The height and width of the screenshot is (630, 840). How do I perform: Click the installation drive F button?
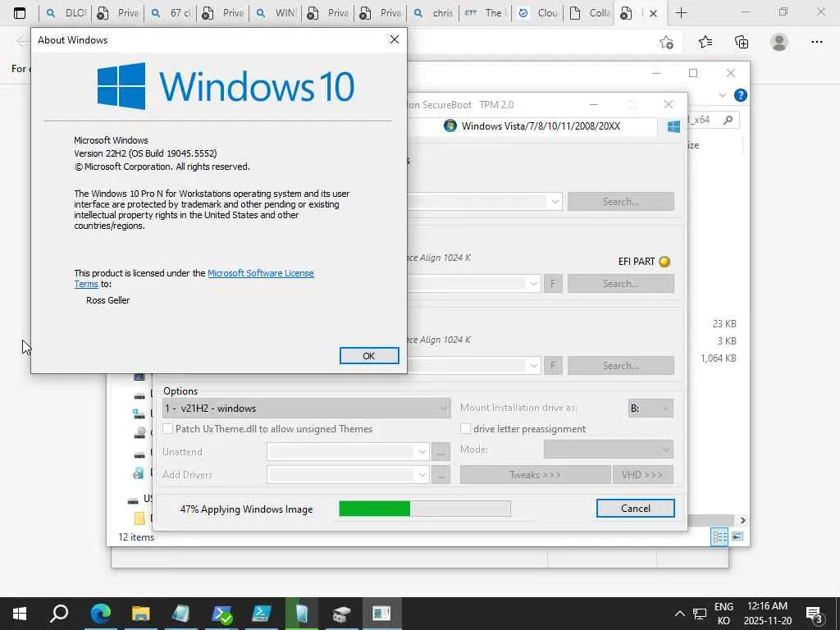pos(553,365)
